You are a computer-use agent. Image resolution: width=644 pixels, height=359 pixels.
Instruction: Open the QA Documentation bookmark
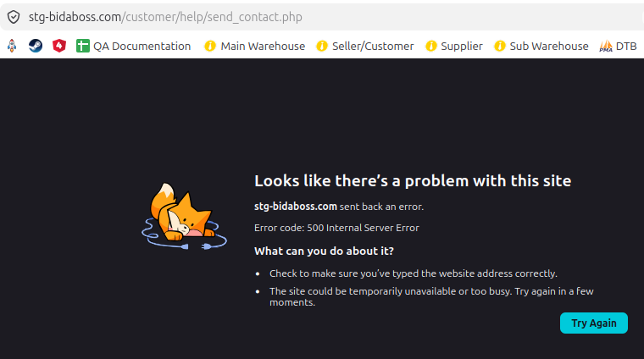[x=134, y=46]
